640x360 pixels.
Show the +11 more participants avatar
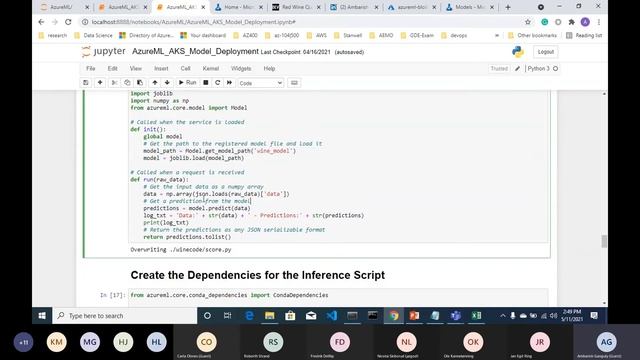23,342
